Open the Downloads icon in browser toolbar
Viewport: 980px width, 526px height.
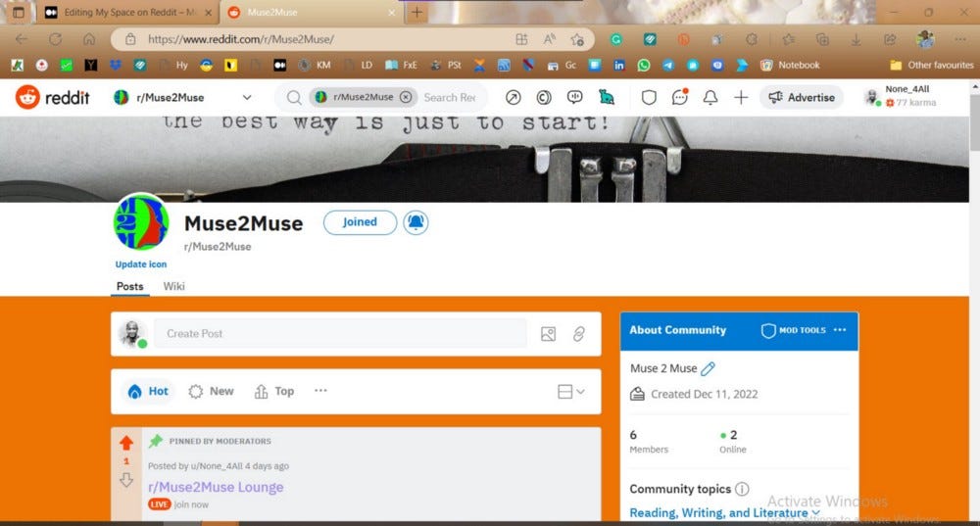(857, 39)
